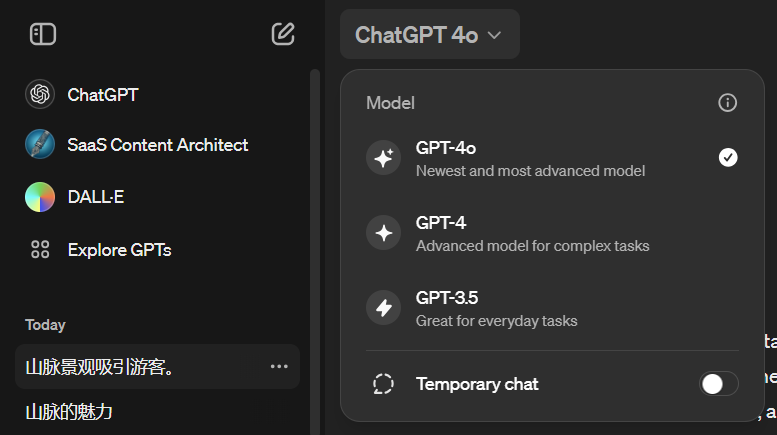
Task: Click the Model heading in the dropdown
Action: [390, 103]
